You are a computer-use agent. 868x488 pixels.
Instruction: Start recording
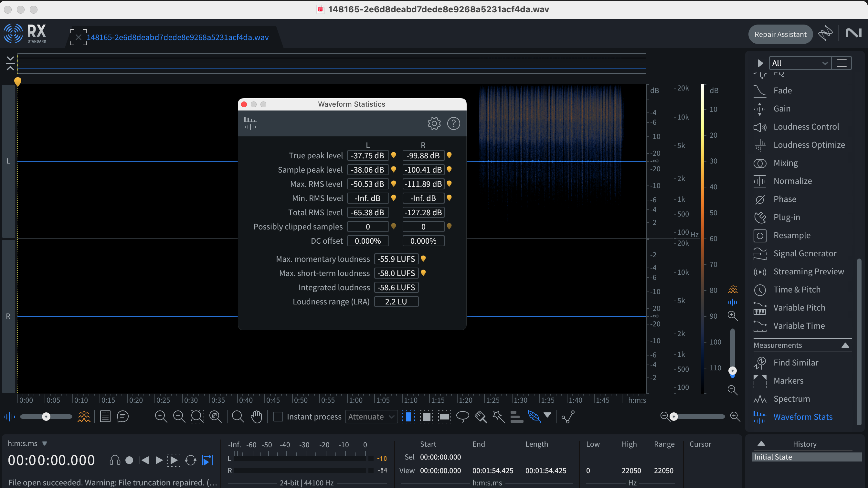(129, 460)
